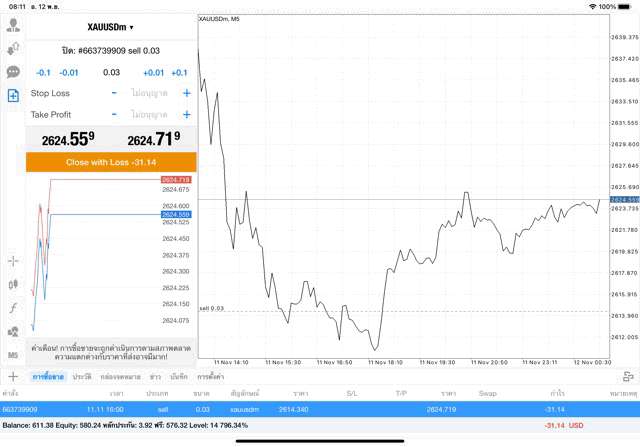Switch to the ข่าว (News) tab
640x447 pixels.
click(155, 377)
